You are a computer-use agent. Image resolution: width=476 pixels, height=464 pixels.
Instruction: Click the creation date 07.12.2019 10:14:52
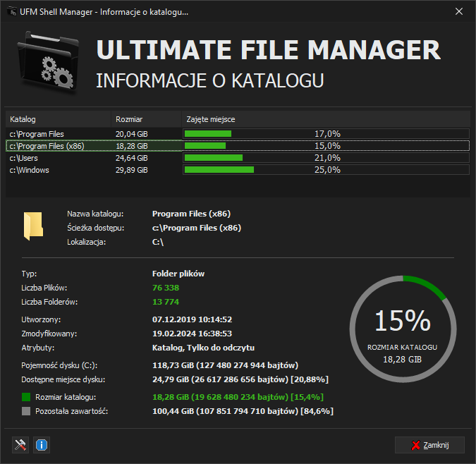(192, 319)
